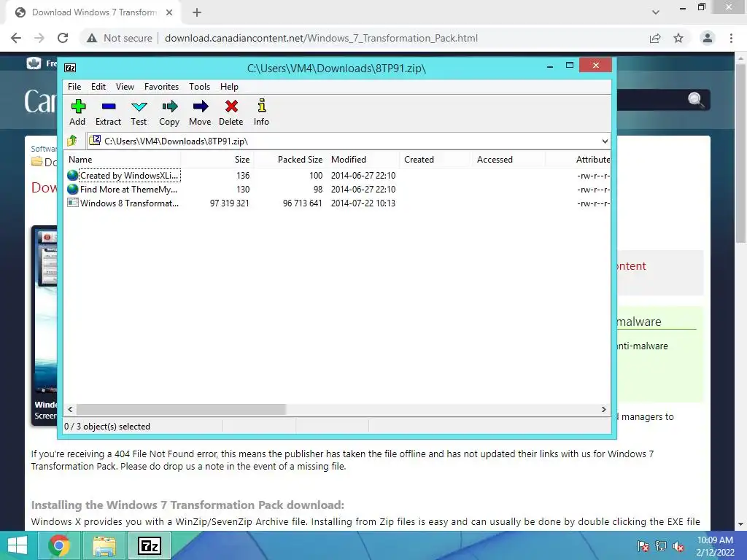Open the Tools menu
747x560 pixels.
pyautogui.click(x=199, y=87)
